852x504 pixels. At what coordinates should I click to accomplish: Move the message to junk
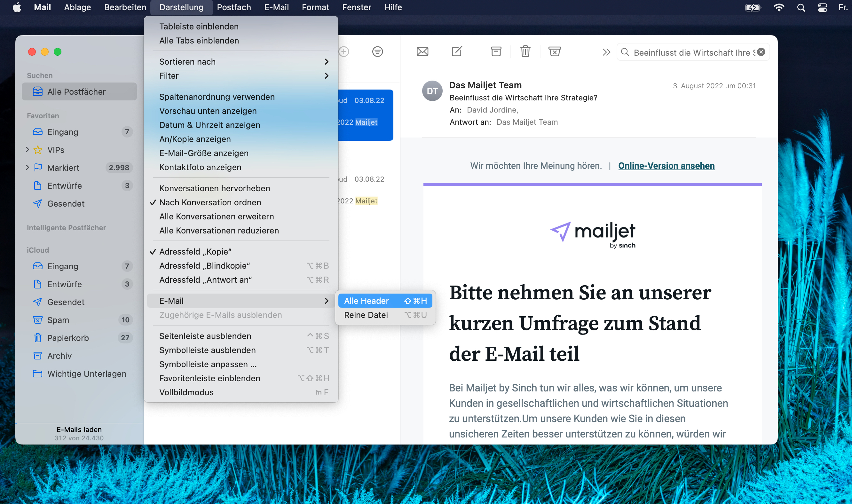554,51
